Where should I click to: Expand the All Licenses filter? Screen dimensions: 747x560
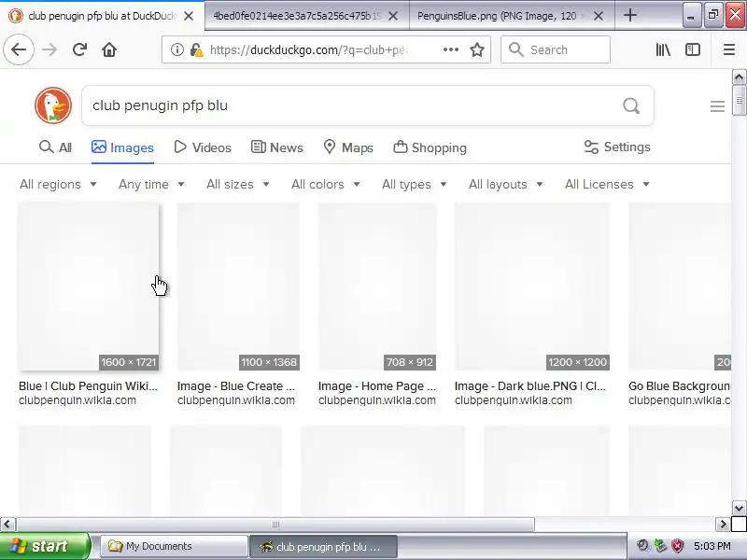607,184
